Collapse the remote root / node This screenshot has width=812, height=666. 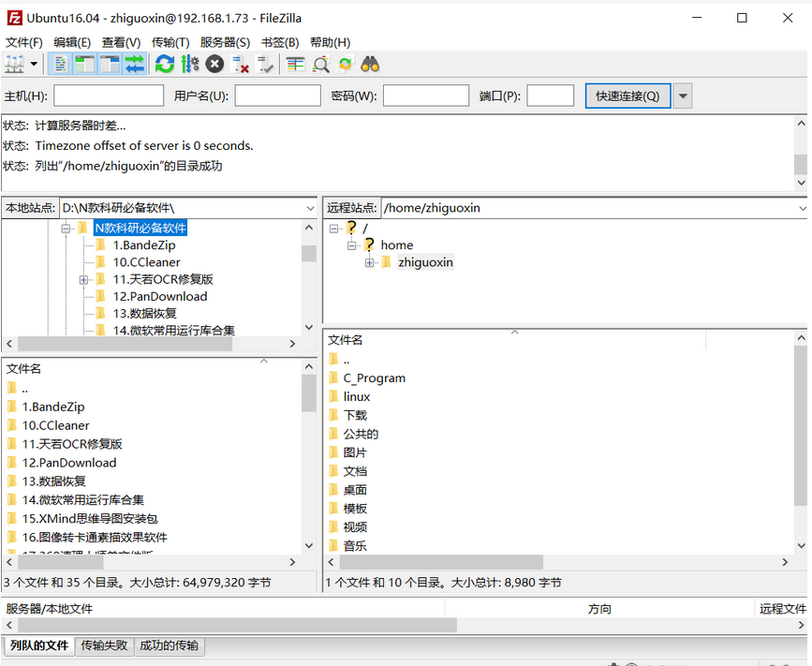(334, 229)
